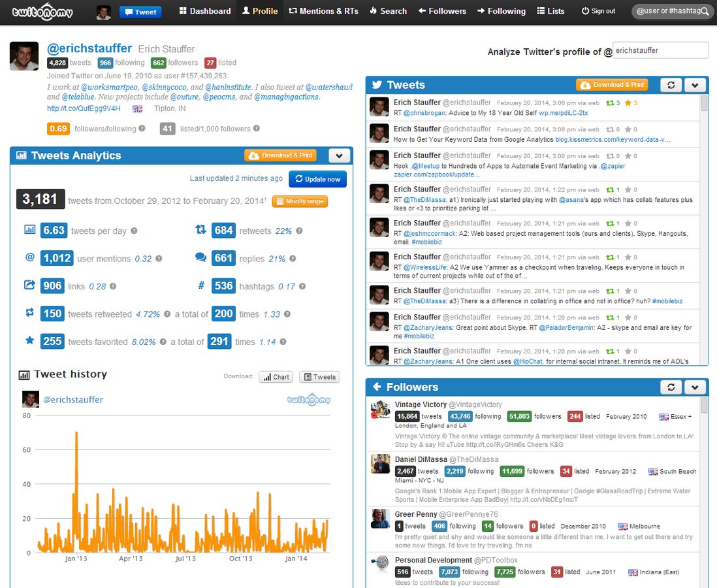Screen dimensions: 717x588
Task: Open the Profile tab
Action: click(x=260, y=11)
